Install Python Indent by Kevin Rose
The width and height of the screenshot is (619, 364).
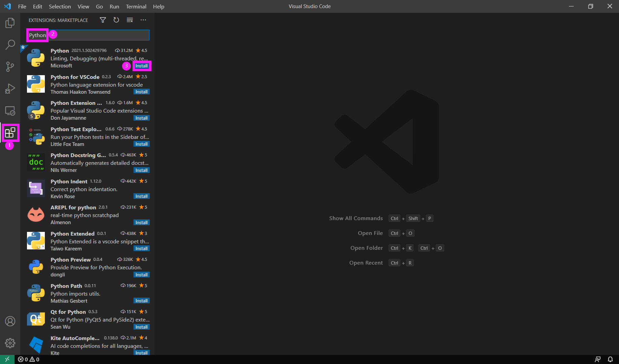pyautogui.click(x=142, y=196)
